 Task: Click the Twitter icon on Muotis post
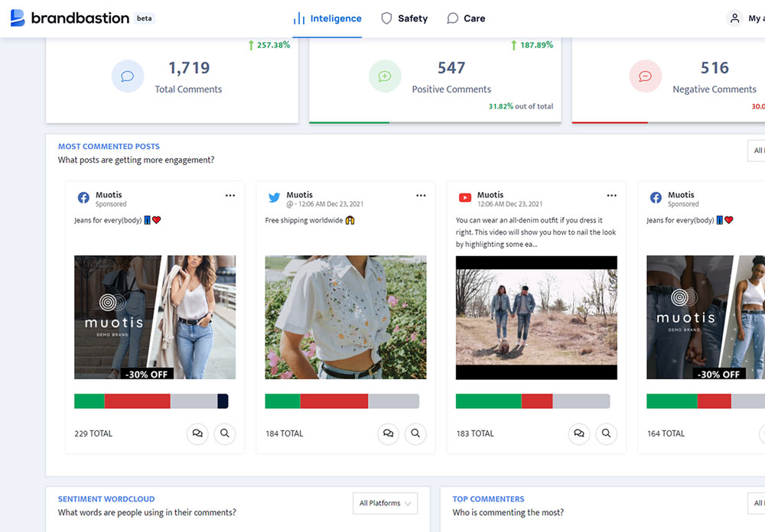point(274,197)
